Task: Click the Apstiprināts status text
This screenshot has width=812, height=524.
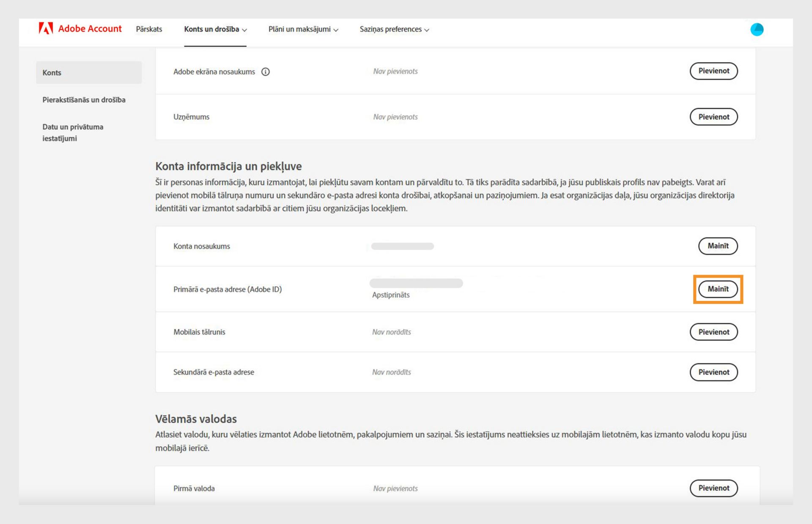Action: (391, 295)
